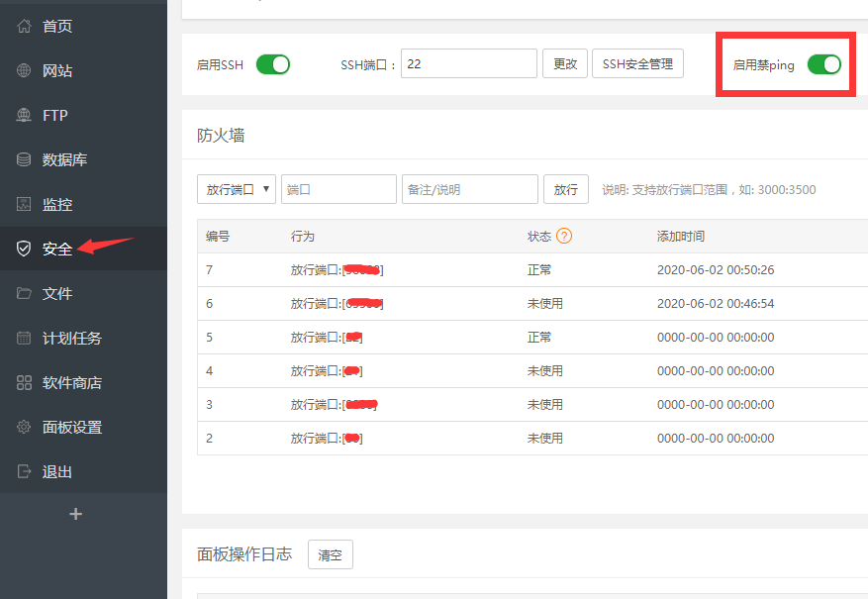Expand the sidebar plus menu
The height and width of the screenshot is (599, 868).
coord(75,514)
